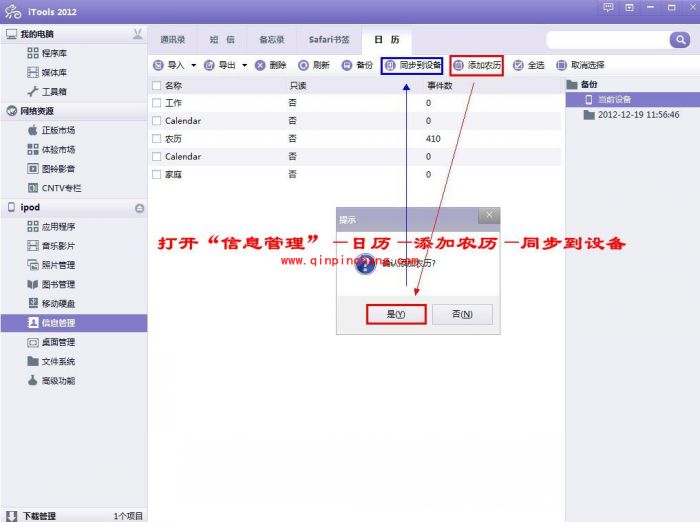Screen dimensions: 700x522
Task: Select the 日历 tab
Action: [387, 40]
